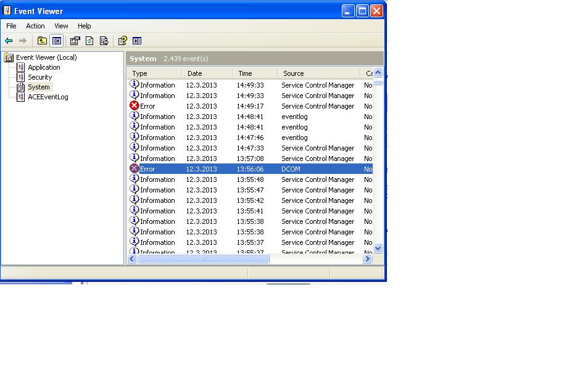Click the Information icon at 14:47:33 row

(x=135, y=148)
